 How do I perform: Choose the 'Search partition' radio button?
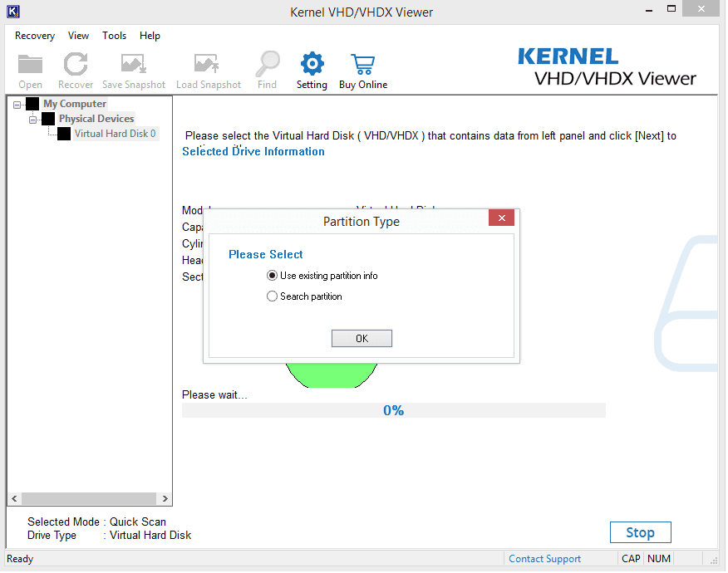pos(273,296)
